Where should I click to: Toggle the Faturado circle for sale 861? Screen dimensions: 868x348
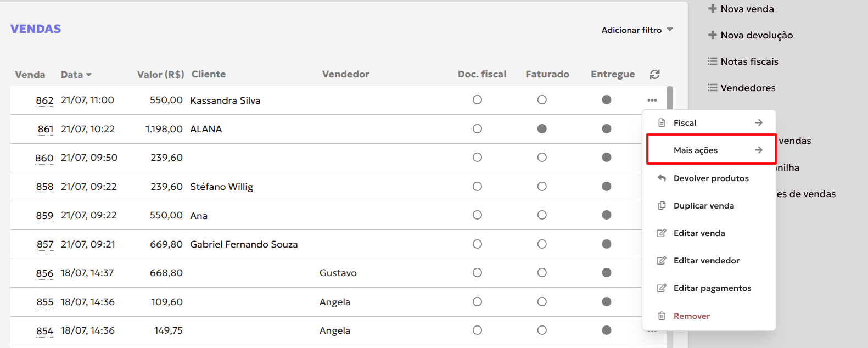pos(542,128)
